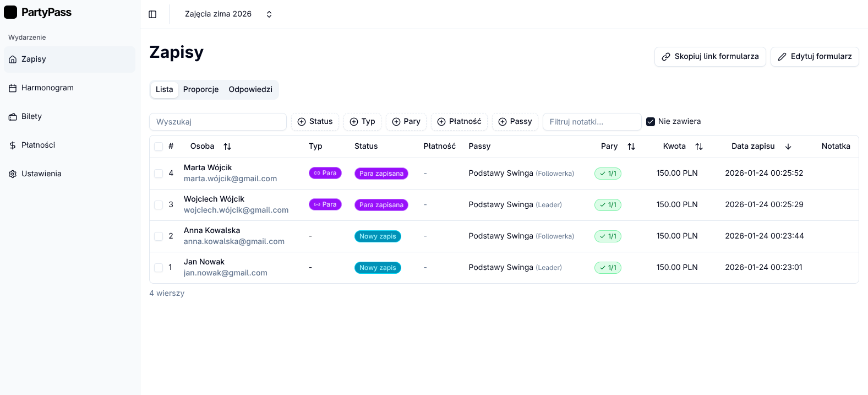Screen dimensions: 868x395
Task: Click Nowy zapis status for Jan Nowak
Action: click(378, 268)
